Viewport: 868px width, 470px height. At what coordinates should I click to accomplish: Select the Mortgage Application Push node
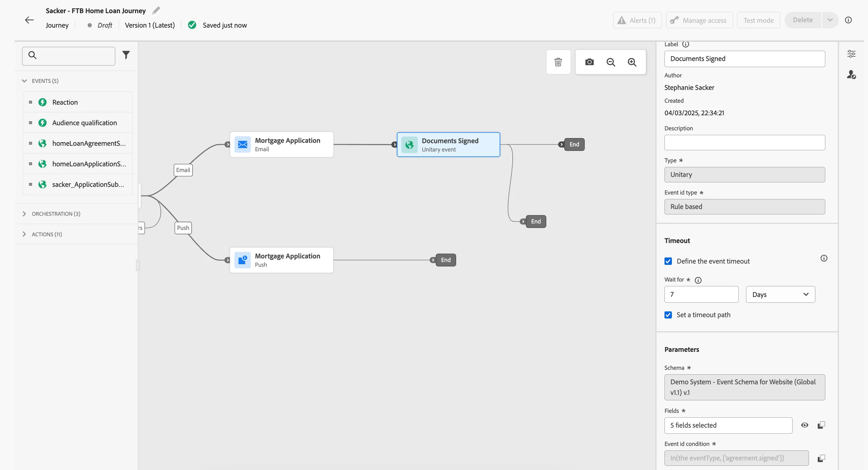tap(282, 260)
